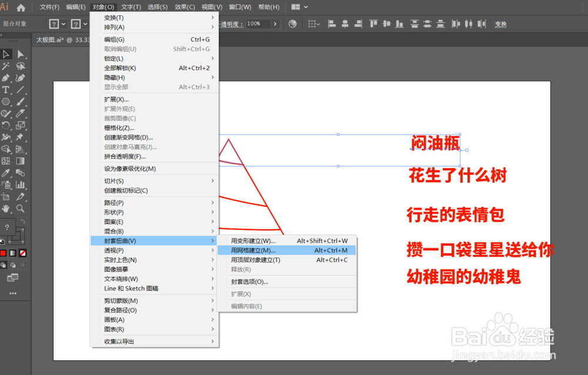588x375 pixels.
Task: Set paint to None
Action: coord(22,253)
